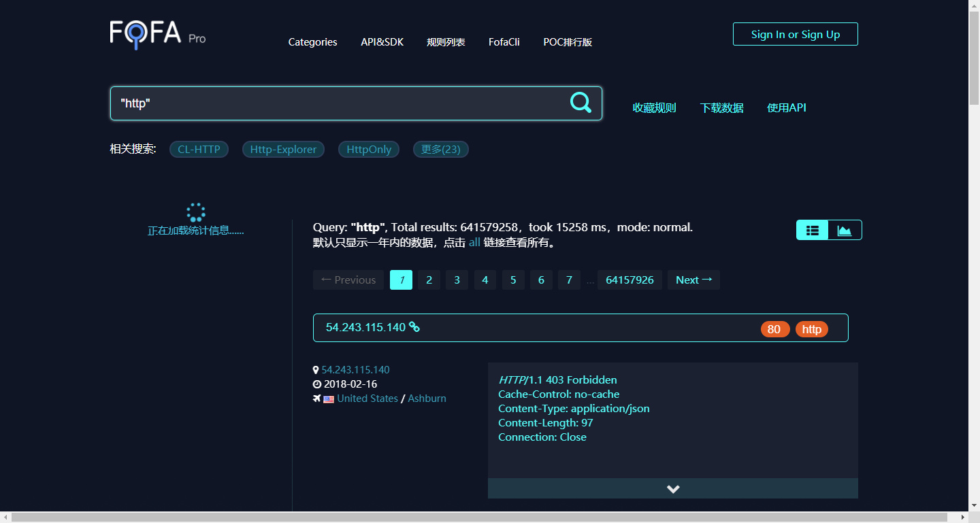The height and width of the screenshot is (523, 980).
Task: Click the 'Cache-Control: no-cache' line
Action: [559, 394]
